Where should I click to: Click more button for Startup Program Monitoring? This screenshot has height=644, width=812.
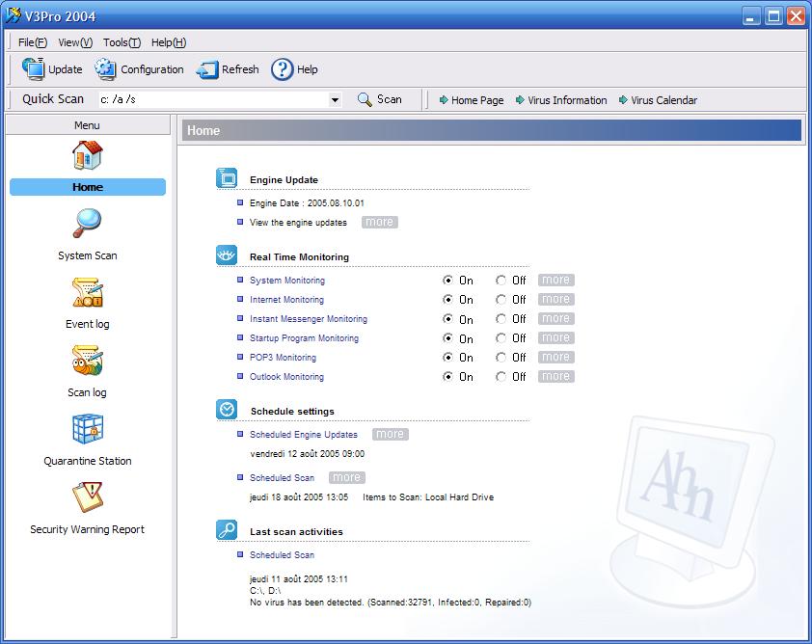(556, 338)
